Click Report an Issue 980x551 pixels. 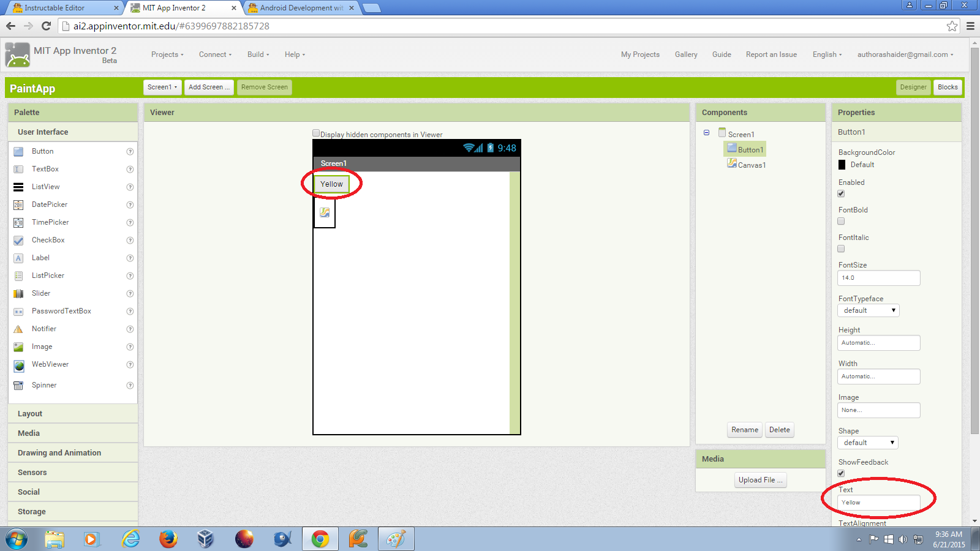tap(771, 54)
